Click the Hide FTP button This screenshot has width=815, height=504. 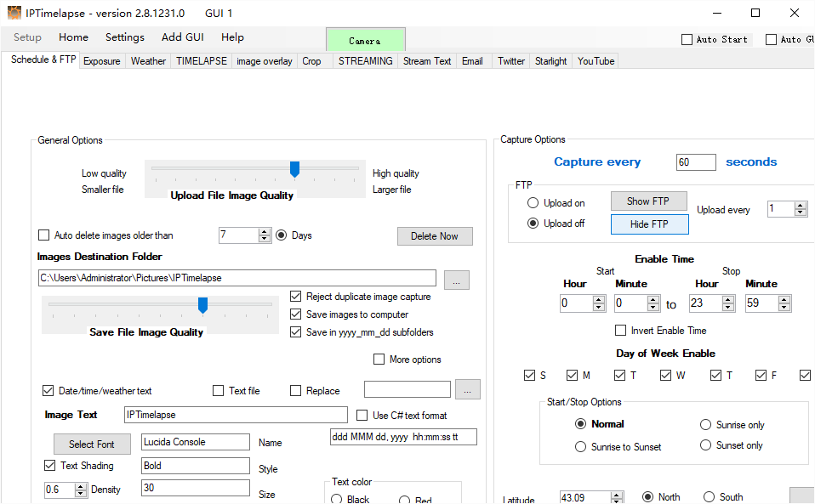pyautogui.click(x=650, y=224)
